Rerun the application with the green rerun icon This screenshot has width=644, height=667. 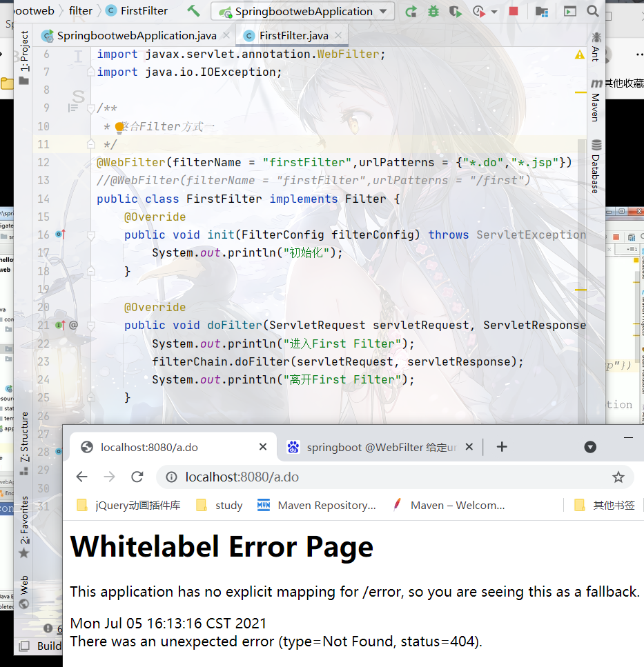coord(411,12)
